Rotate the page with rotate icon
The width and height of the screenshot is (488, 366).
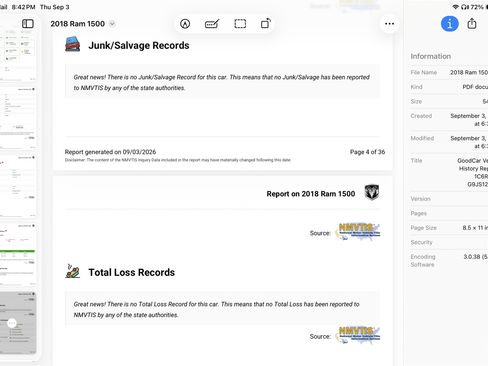pos(266,24)
